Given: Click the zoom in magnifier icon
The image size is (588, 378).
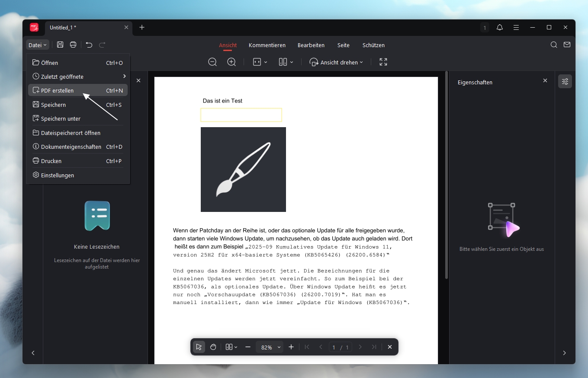Looking at the screenshot, I should click(231, 62).
